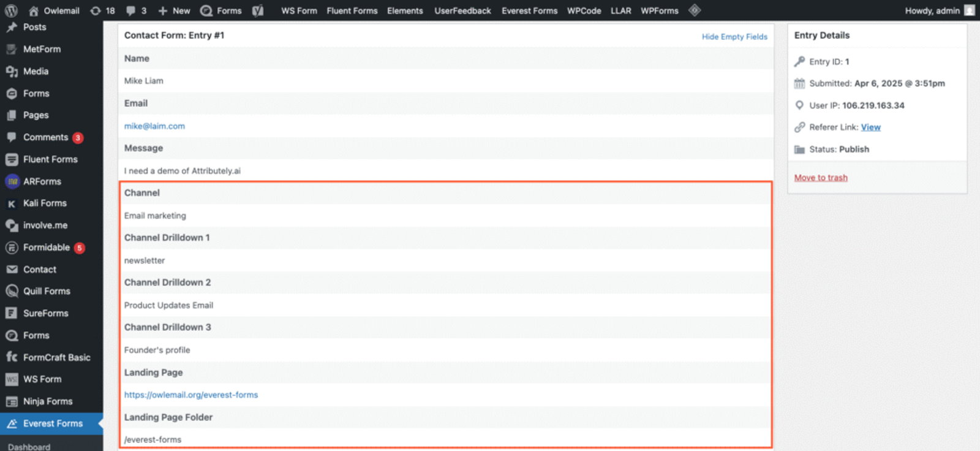Image resolution: width=980 pixels, height=451 pixels.
Task: Open the owlemail.org/everest-forms landing page link
Action: [191, 395]
